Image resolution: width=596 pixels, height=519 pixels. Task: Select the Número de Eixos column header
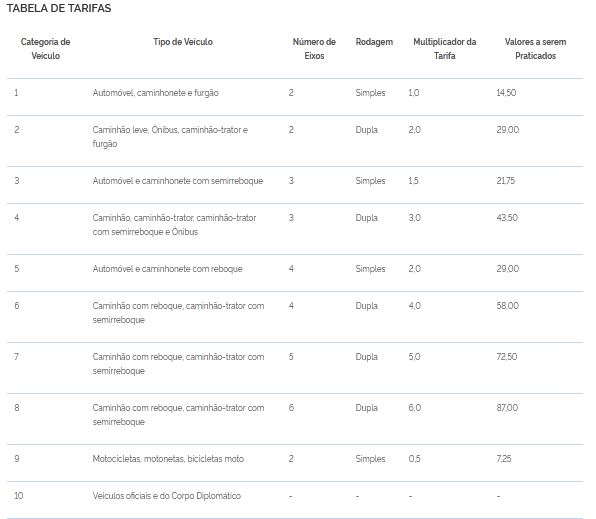(314, 49)
